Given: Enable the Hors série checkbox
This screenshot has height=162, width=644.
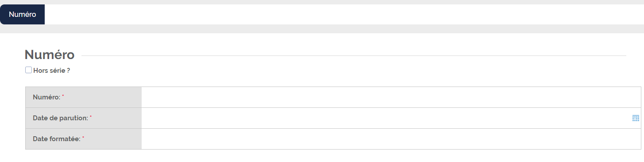Looking at the screenshot, I should tap(28, 70).
